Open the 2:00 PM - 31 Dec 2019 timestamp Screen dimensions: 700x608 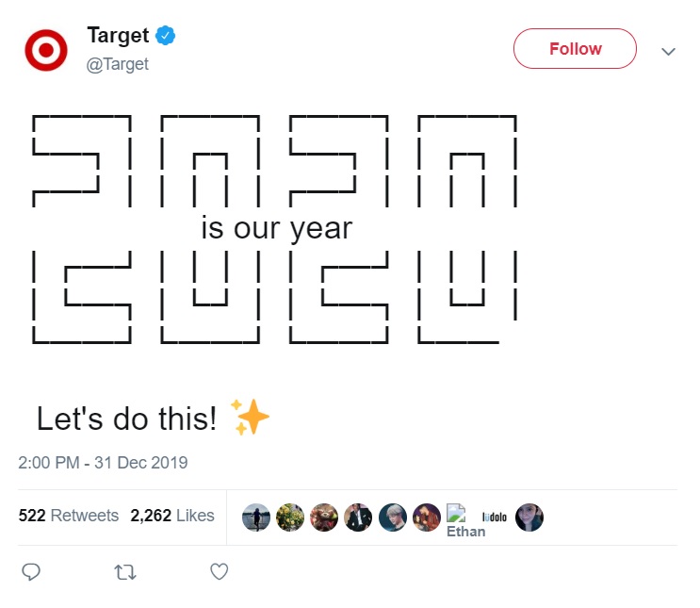click(103, 463)
